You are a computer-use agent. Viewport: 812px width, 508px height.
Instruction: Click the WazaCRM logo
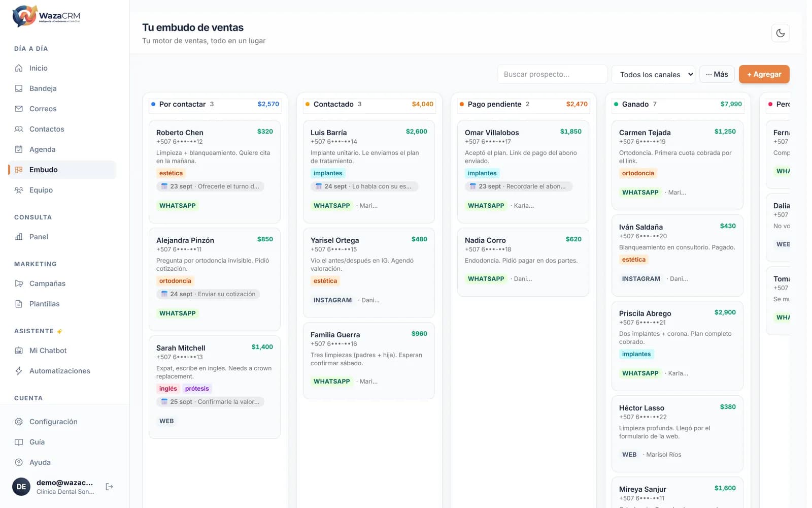tap(46, 16)
